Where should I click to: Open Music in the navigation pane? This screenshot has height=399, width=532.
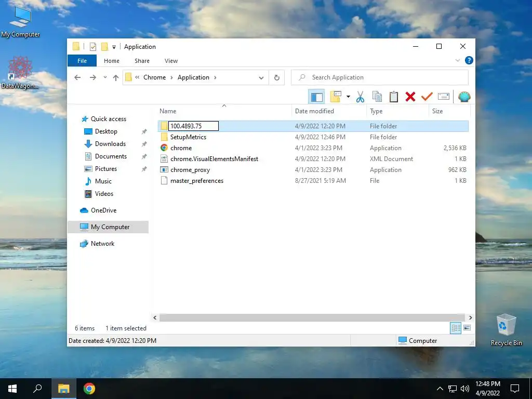[x=103, y=181]
